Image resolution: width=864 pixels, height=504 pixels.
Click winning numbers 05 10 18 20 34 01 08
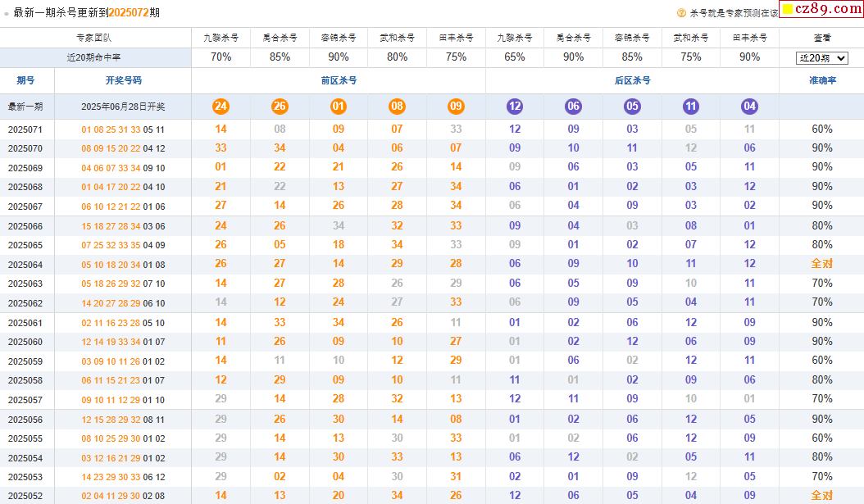pos(123,265)
